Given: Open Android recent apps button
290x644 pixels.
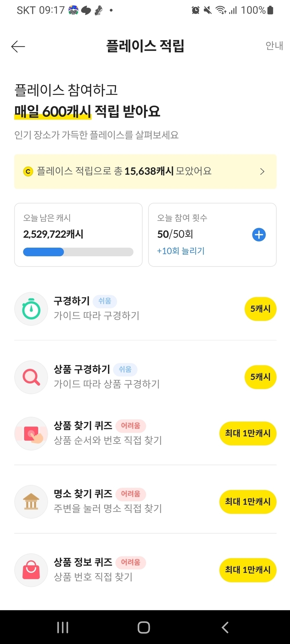Looking at the screenshot, I should coord(63,627).
